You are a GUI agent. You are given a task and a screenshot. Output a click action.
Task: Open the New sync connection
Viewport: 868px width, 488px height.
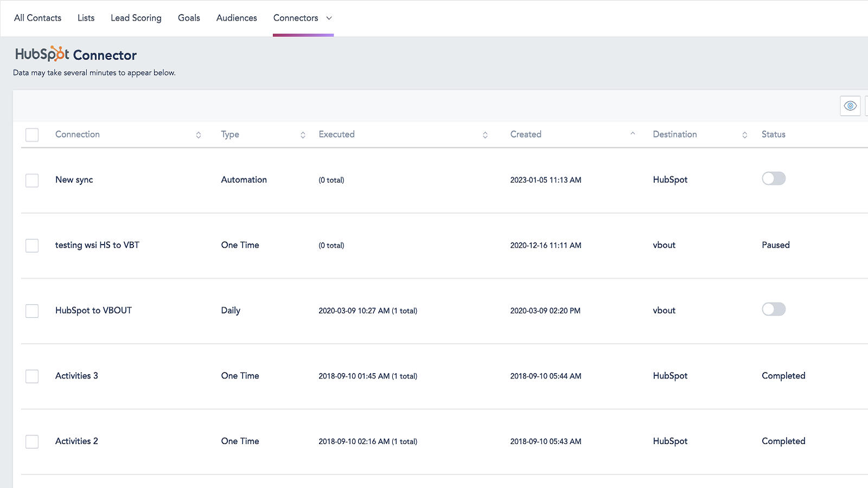pyautogui.click(x=74, y=179)
